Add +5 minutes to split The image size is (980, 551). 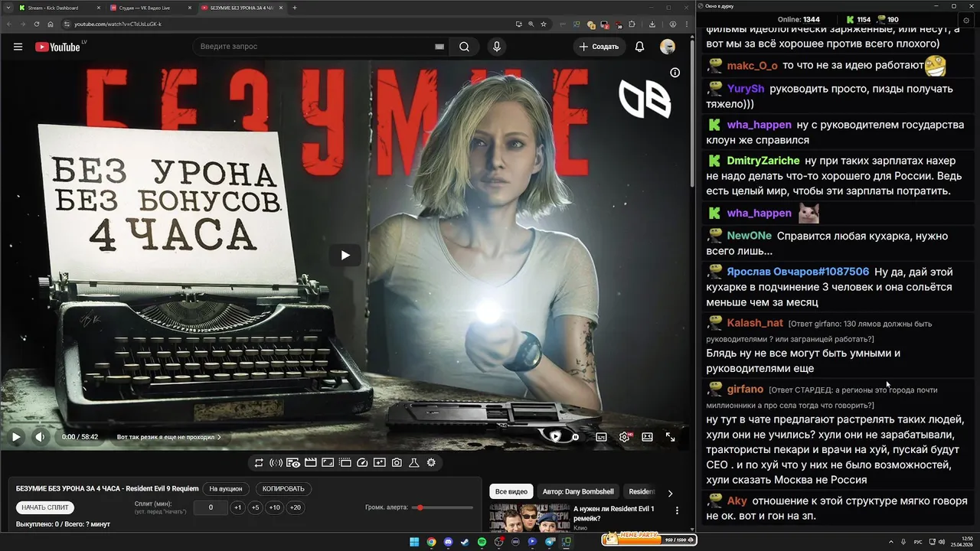click(x=256, y=507)
